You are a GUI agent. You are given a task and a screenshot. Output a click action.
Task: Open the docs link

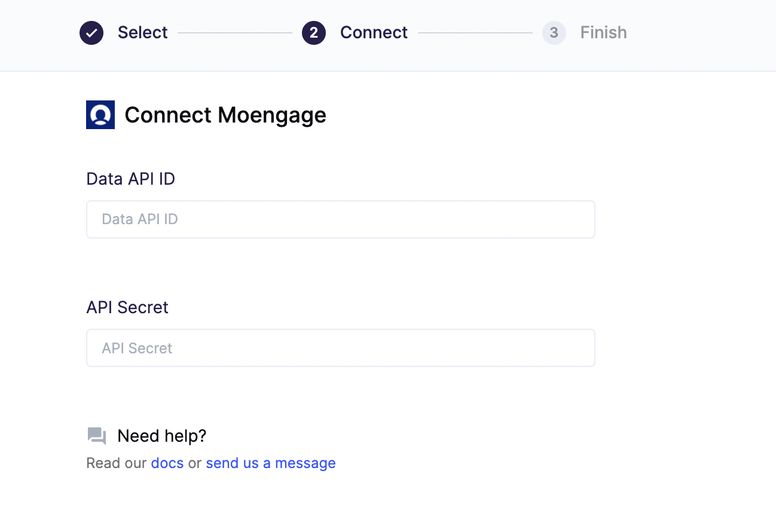(167, 463)
